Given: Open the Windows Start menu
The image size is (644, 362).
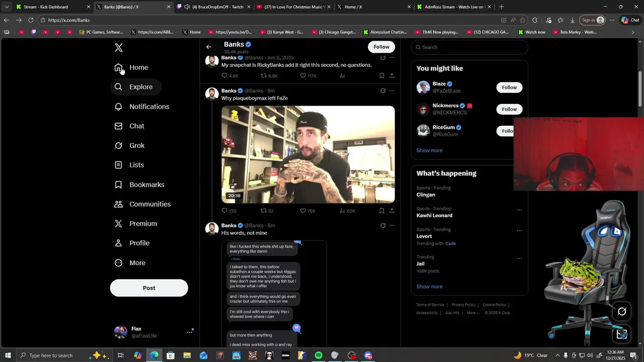Looking at the screenshot, I should pos(8,355).
